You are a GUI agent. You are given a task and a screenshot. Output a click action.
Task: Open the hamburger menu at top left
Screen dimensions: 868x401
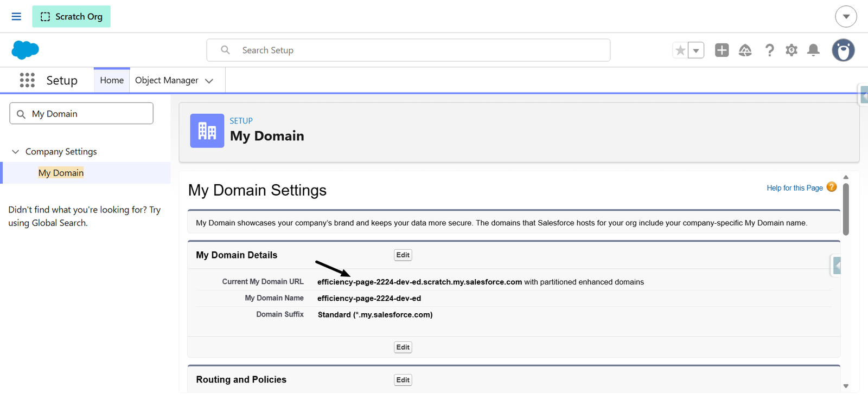pos(16,16)
